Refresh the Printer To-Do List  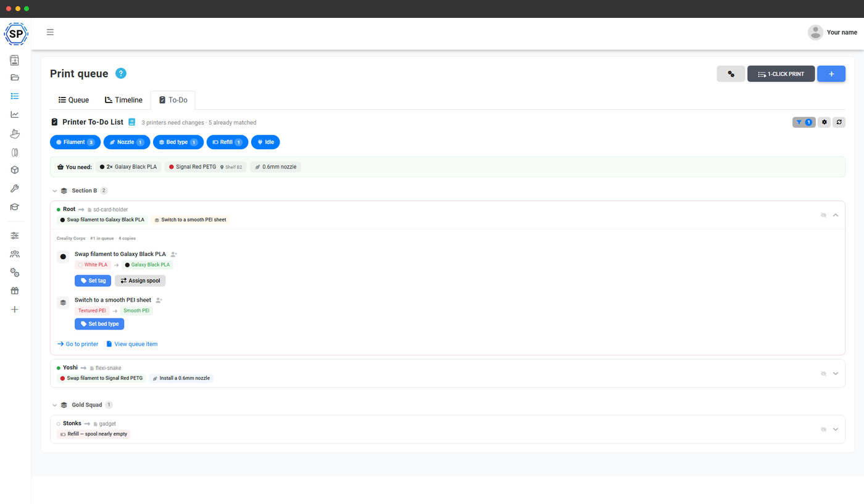(839, 122)
